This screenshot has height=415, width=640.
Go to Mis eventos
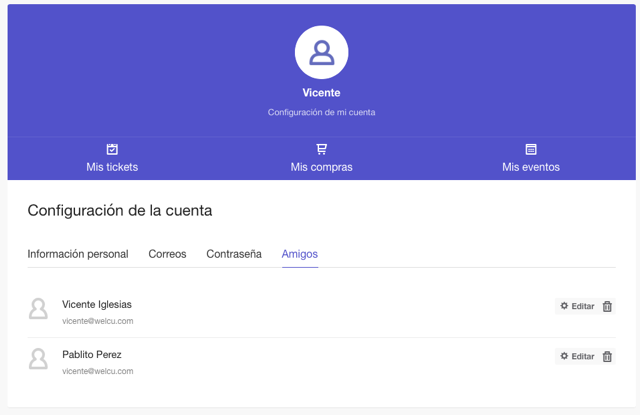pos(531,158)
